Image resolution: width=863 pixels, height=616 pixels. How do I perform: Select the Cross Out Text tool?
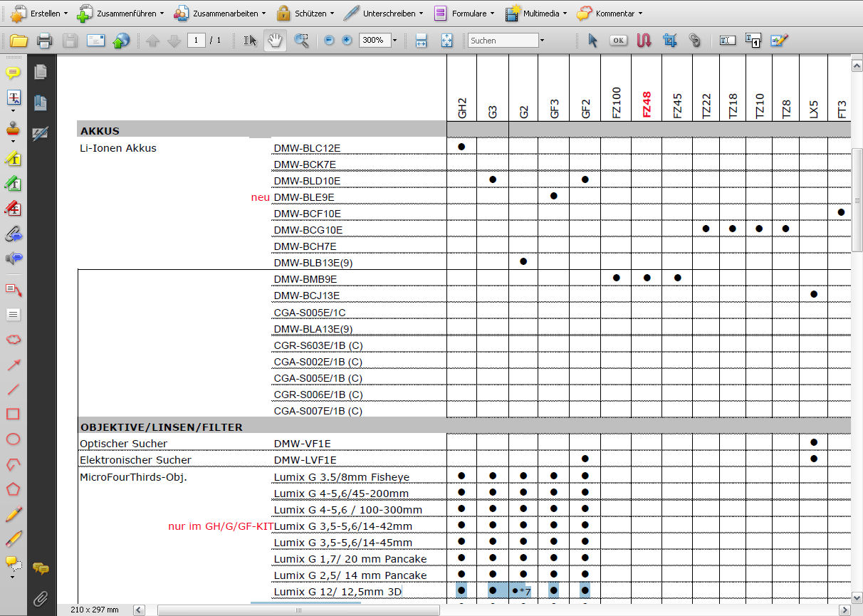13,209
